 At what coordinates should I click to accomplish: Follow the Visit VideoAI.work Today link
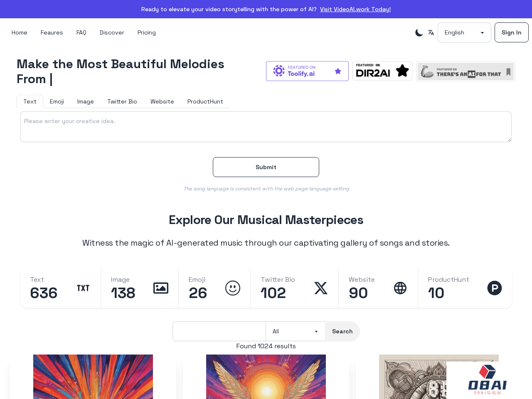coord(355,9)
